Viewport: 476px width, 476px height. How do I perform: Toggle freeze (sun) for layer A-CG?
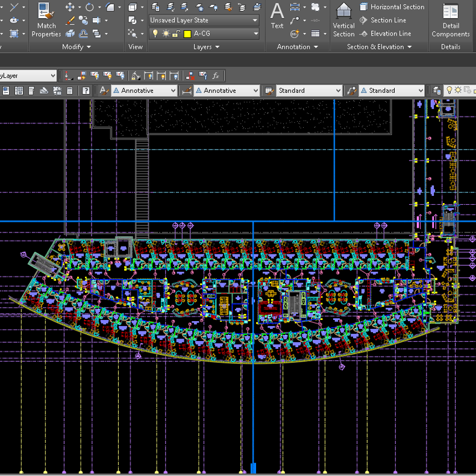coord(166,34)
